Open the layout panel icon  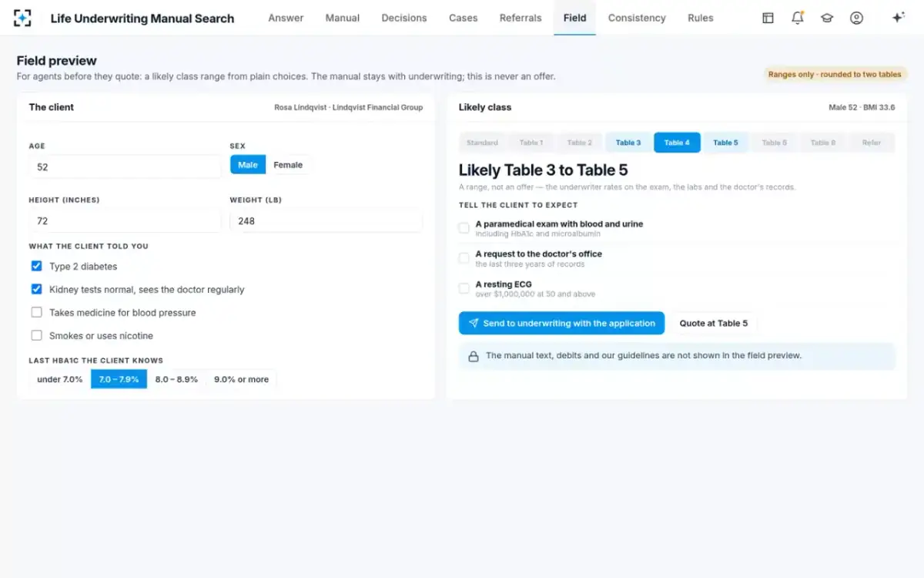tap(768, 18)
